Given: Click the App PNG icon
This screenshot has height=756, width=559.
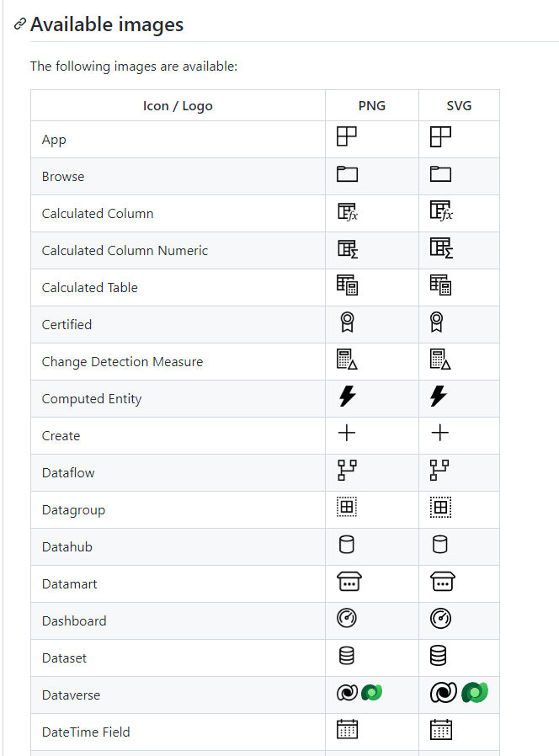Looking at the screenshot, I should 347,136.
